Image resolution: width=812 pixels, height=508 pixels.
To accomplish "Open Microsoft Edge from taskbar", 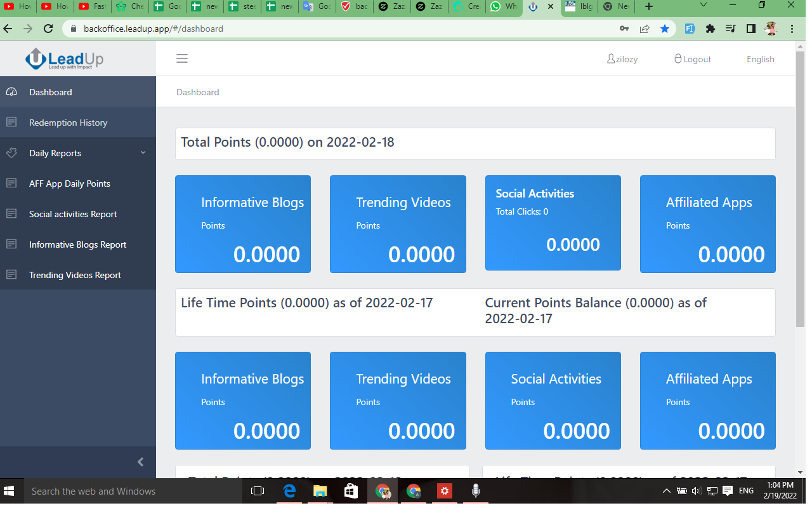I will point(289,491).
